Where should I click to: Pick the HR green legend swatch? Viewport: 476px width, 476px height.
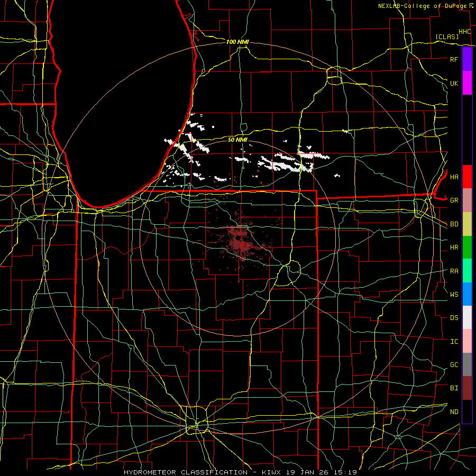467,248
